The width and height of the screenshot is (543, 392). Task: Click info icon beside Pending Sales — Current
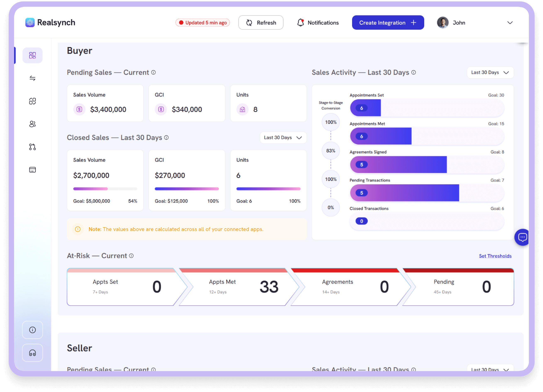[x=153, y=73]
